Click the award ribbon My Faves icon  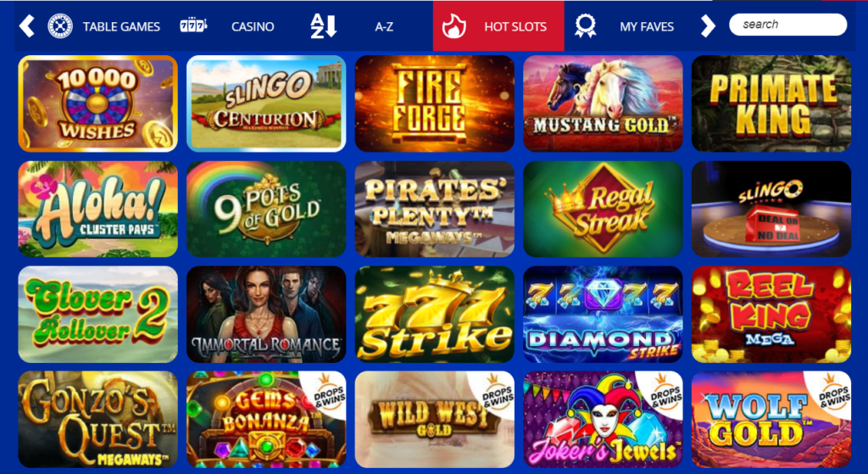(585, 26)
